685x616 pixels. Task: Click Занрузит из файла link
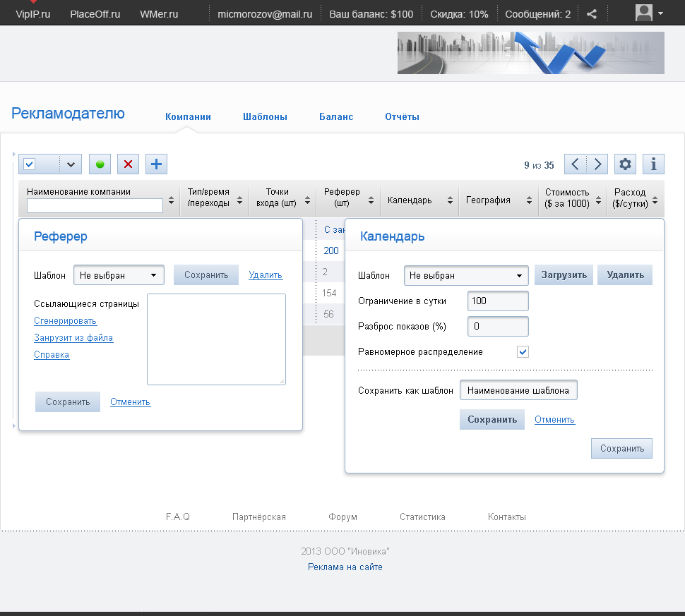[73, 337]
